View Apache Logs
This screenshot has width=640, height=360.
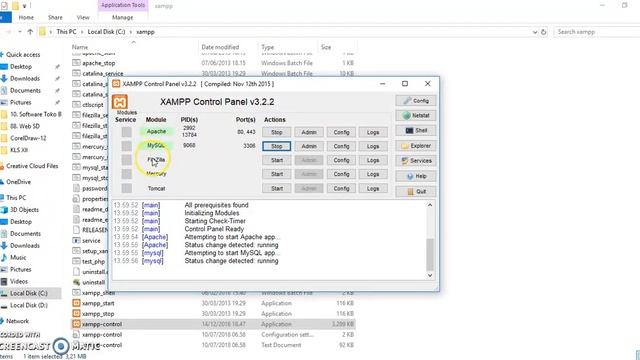tap(373, 132)
